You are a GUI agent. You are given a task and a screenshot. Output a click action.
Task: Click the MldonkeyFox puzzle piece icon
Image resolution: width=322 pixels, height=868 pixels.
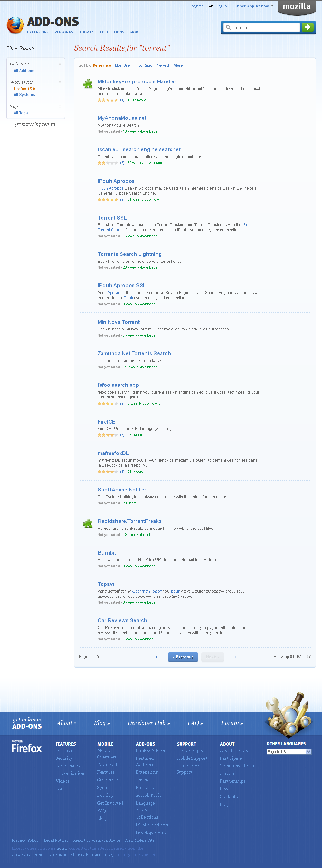88,83
